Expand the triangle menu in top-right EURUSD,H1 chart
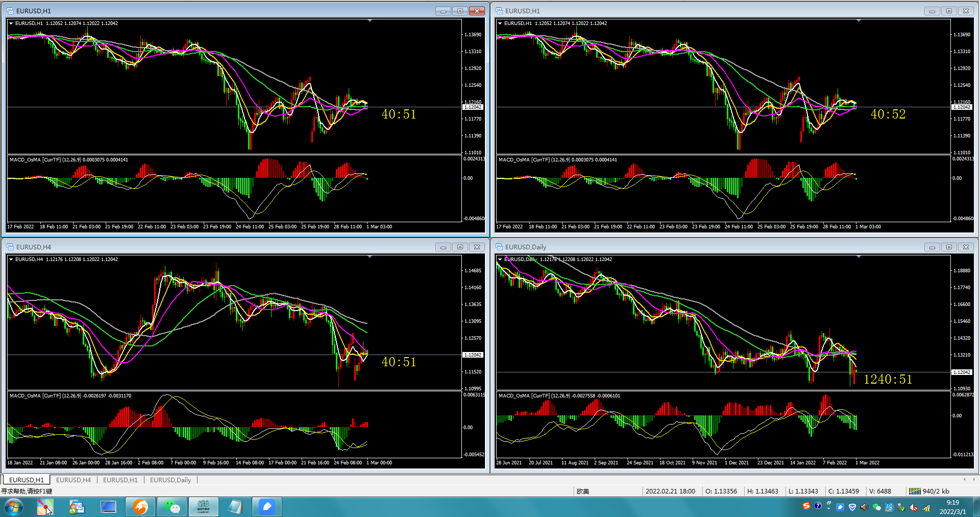Screen dimensions: 980x517 point(500,23)
